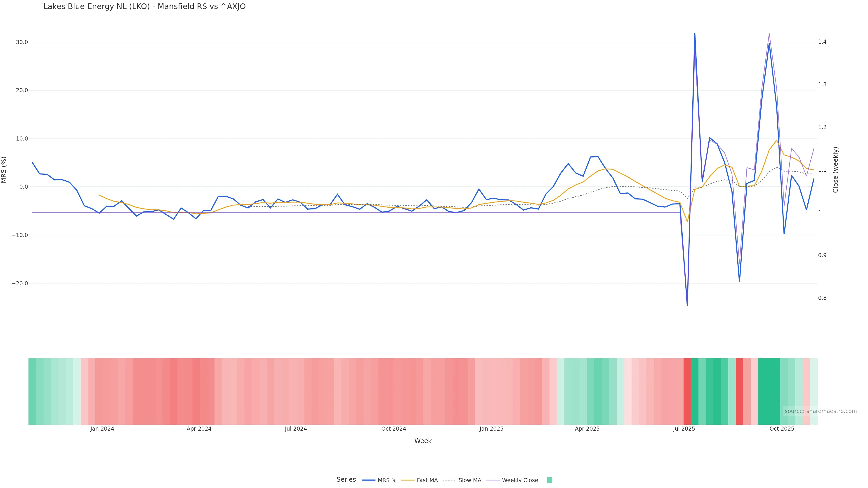Click the Oct 2025 x-axis tick label
This screenshot has width=868, height=488.
(x=782, y=429)
